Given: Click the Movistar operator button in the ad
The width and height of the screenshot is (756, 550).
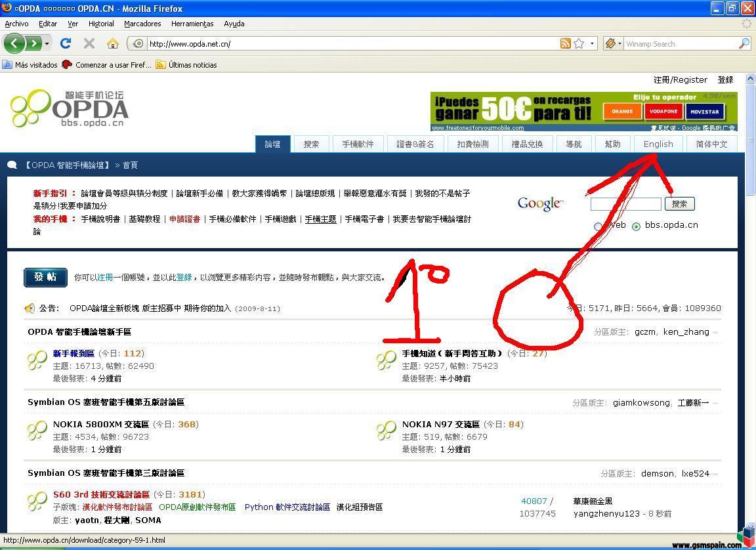Looking at the screenshot, I should pos(704,112).
